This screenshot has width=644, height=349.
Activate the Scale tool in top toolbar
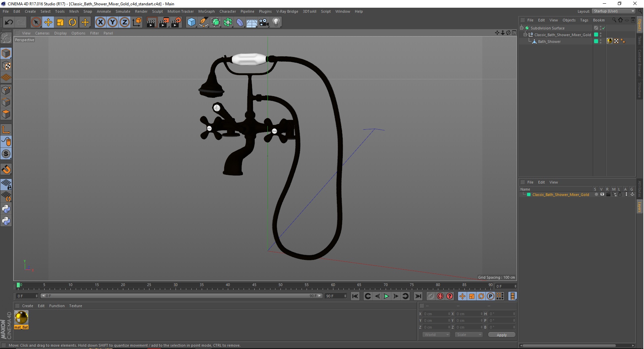pyautogui.click(x=60, y=22)
